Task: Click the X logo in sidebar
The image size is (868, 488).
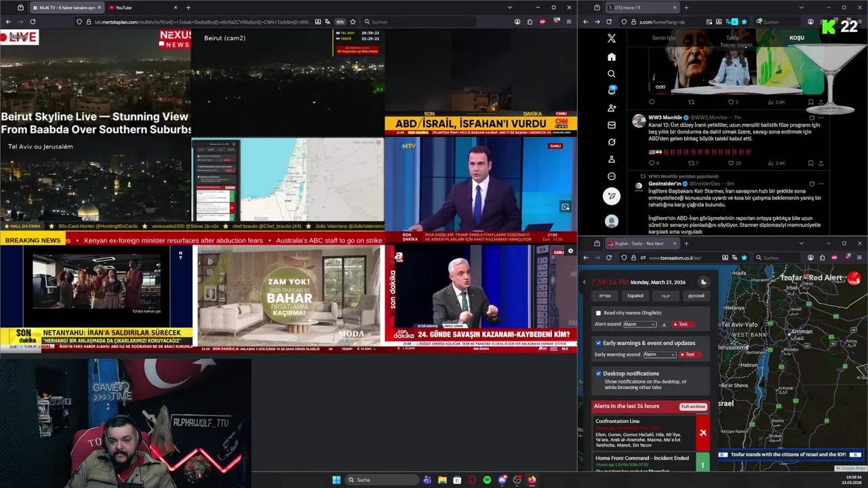Action: click(611, 39)
